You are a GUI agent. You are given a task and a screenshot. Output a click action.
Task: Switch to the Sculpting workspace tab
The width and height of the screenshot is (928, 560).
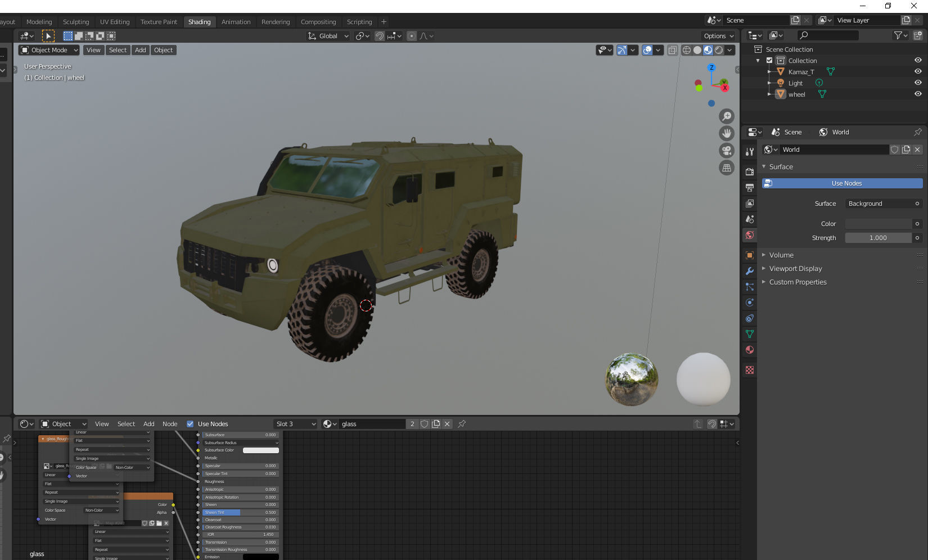pyautogui.click(x=76, y=22)
